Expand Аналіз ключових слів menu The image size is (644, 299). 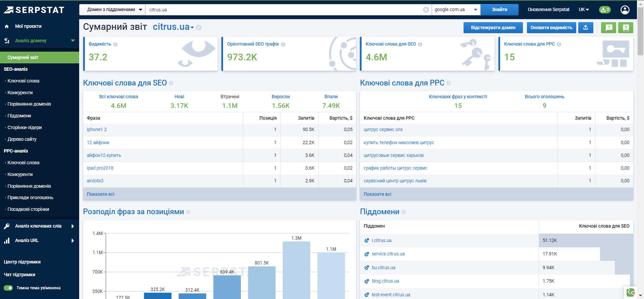click(x=73, y=226)
